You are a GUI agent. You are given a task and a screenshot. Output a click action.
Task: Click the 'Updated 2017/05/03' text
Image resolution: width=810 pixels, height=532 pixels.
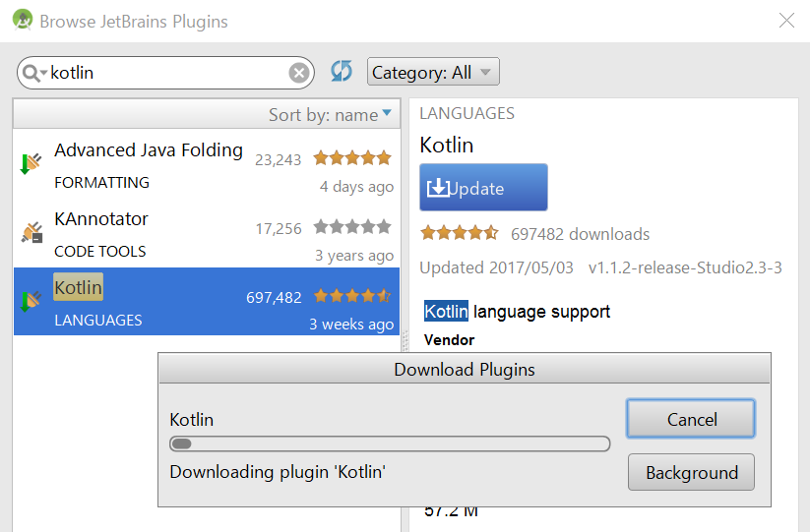pyautogui.click(x=496, y=267)
